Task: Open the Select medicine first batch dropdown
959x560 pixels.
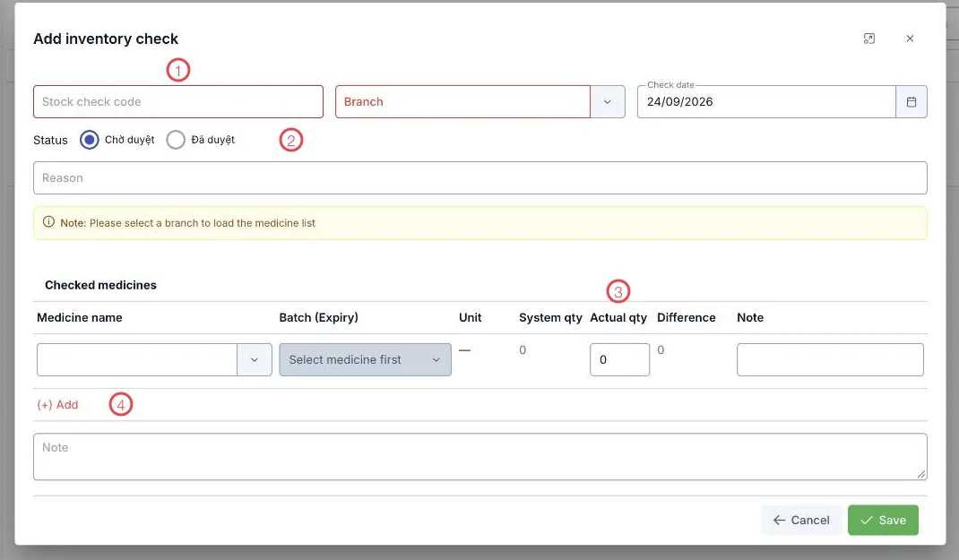Action: [365, 359]
